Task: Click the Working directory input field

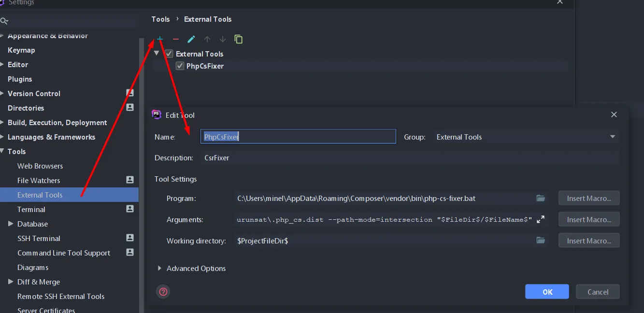Action: point(385,240)
